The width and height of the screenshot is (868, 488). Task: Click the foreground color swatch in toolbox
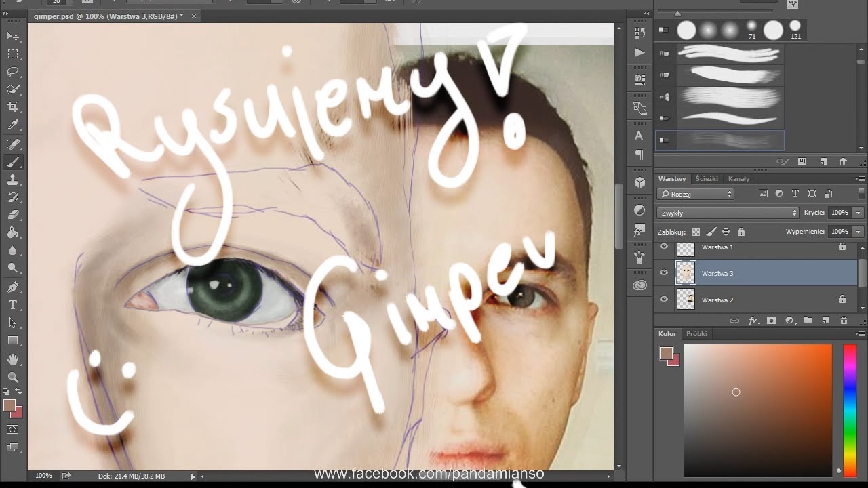pos(9,405)
